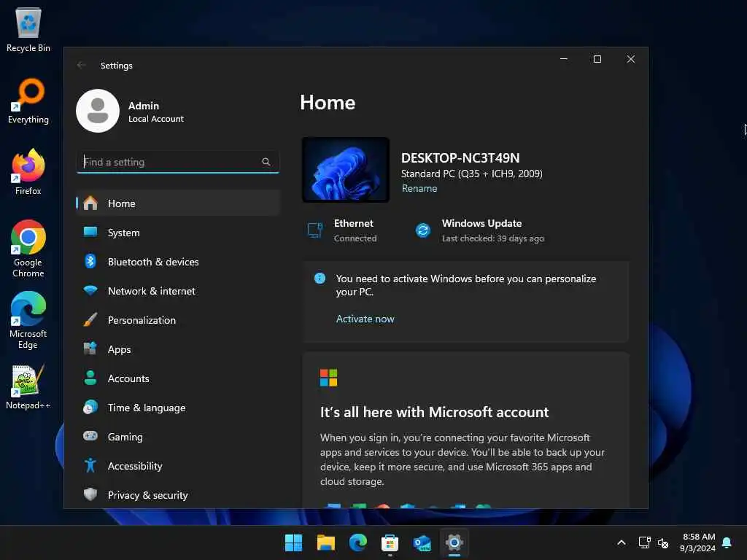Show hidden system tray icons
The width and height of the screenshot is (747, 560).
pyautogui.click(x=622, y=542)
